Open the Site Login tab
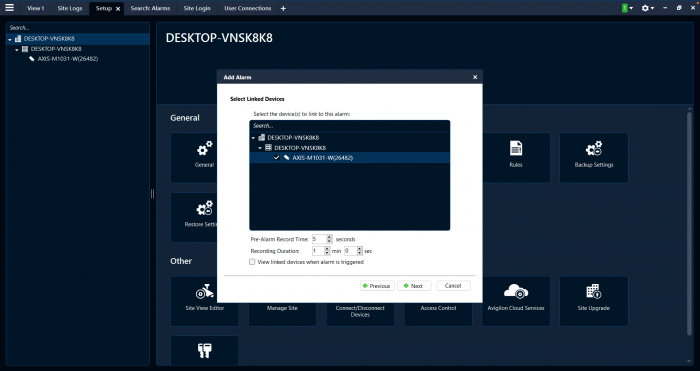 197,8
